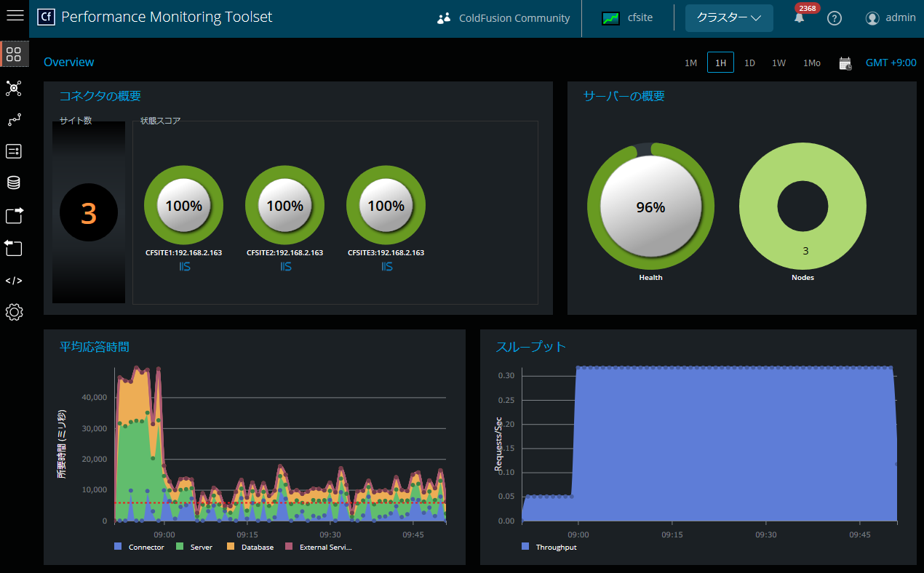Click the サイト数 label

click(x=76, y=121)
